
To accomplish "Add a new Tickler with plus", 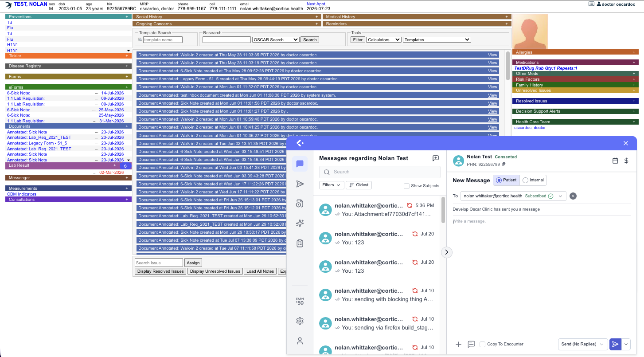I will click(x=127, y=56).
